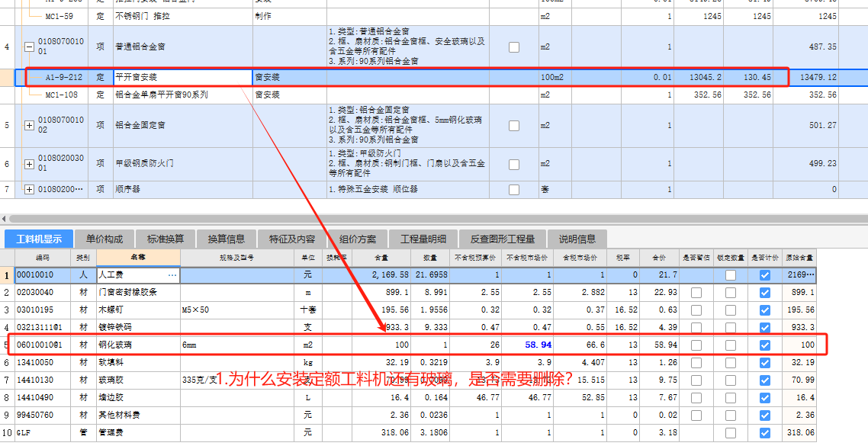
Task: Click the 13045.2 unit price cell
Action: coord(698,78)
